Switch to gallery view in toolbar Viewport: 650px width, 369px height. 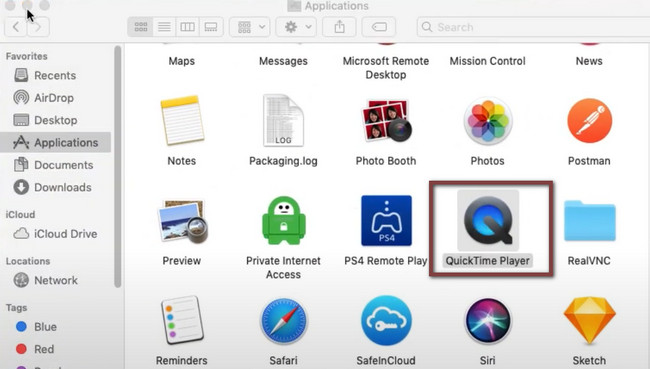pyautogui.click(x=211, y=27)
